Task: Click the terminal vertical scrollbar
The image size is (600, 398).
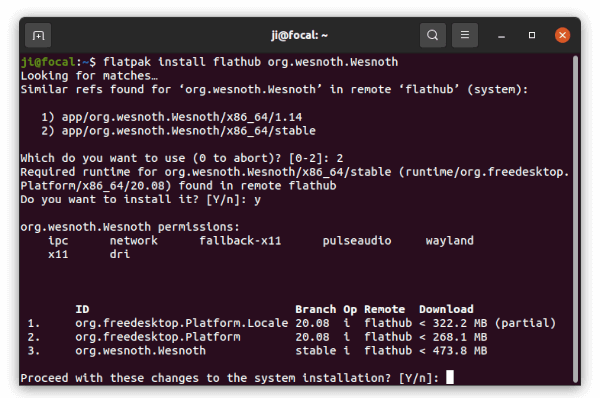Action: point(575,218)
